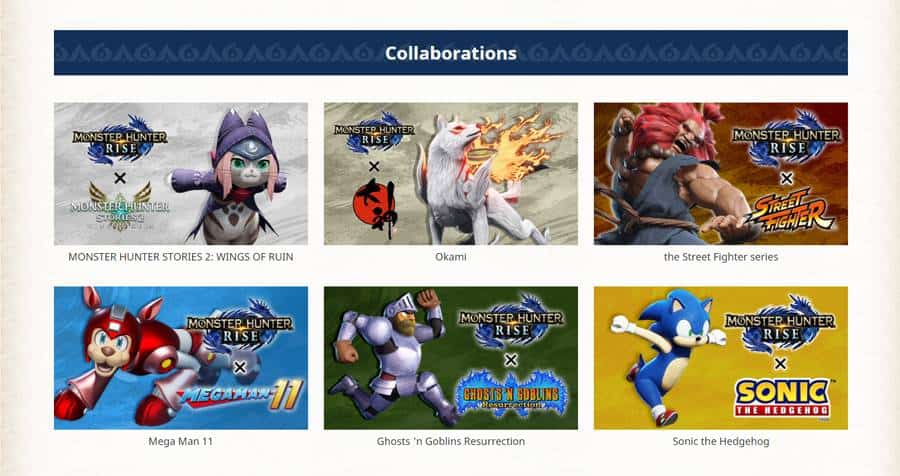Open the Mega Man 11 collaboration image
This screenshot has height=476, width=900.
181,358
